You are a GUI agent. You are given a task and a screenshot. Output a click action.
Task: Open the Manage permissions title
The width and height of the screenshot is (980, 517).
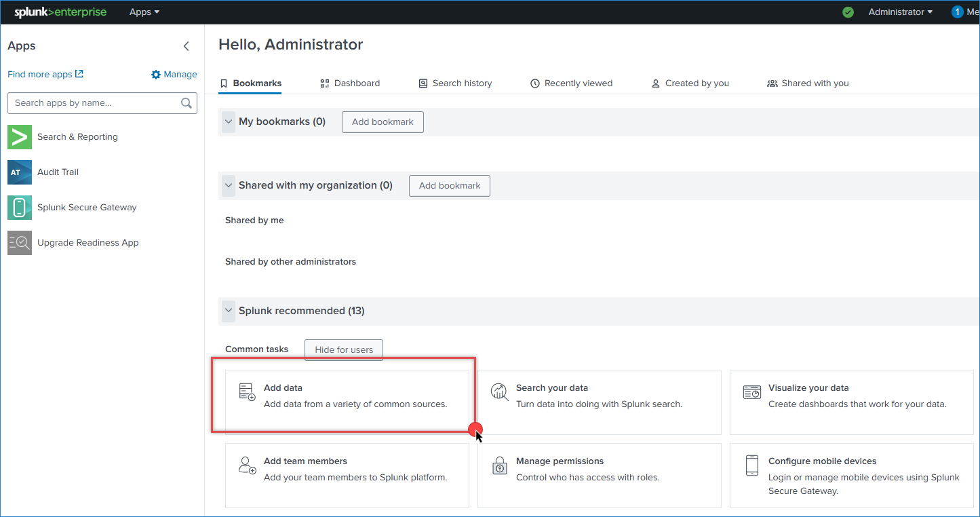point(560,461)
